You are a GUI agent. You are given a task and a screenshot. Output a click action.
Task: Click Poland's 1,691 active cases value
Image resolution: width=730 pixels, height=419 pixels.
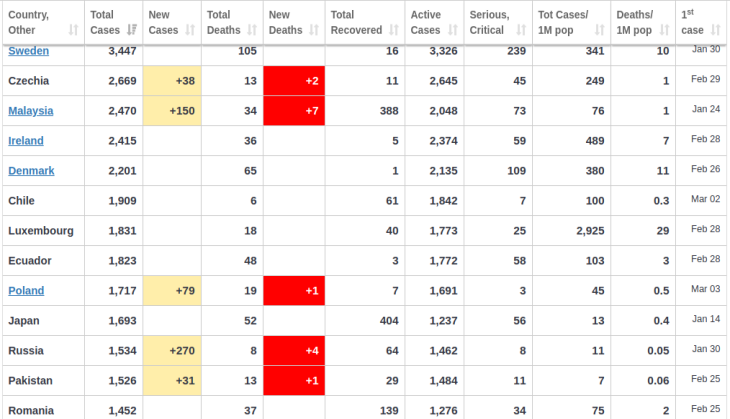pos(444,291)
